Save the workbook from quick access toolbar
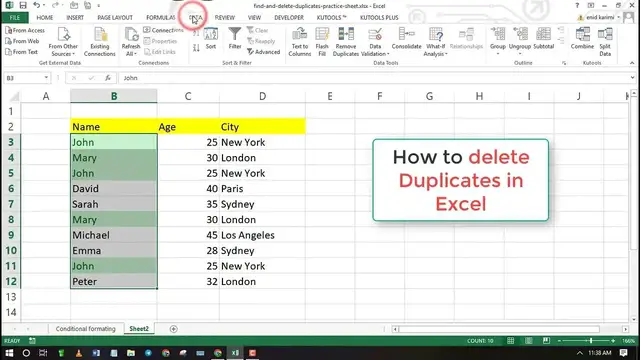 point(23,5)
